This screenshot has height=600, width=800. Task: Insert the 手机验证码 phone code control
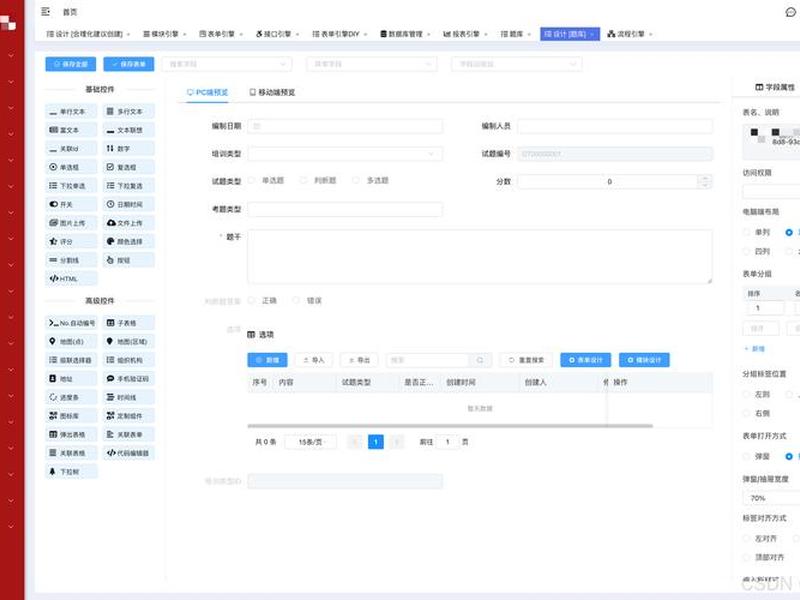[129, 379]
